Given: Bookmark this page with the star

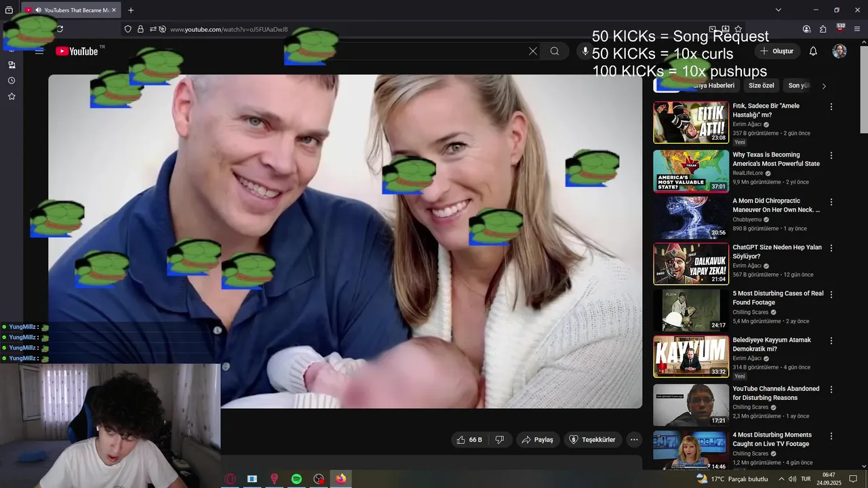Looking at the screenshot, I should [x=738, y=29].
